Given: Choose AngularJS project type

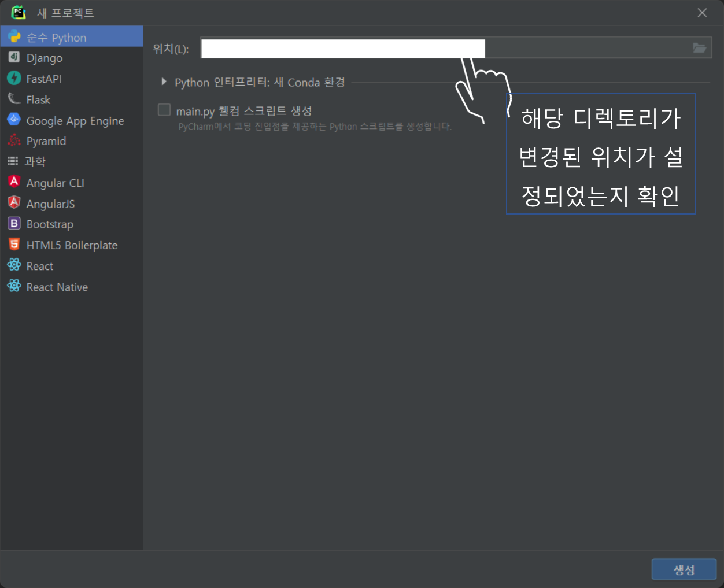Looking at the screenshot, I should (x=72, y=204).
